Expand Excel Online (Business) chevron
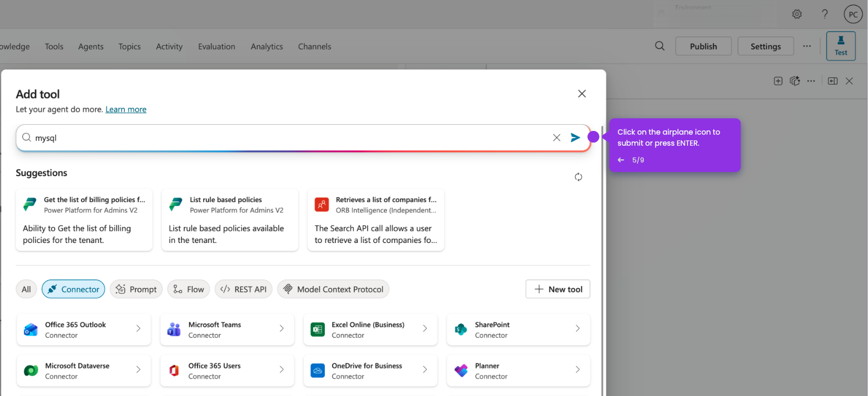868x396 pixels. [425, 328]
